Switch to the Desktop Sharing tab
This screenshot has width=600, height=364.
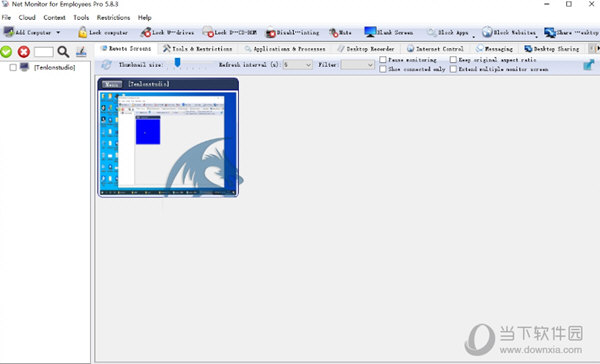(x=552, y=49)
